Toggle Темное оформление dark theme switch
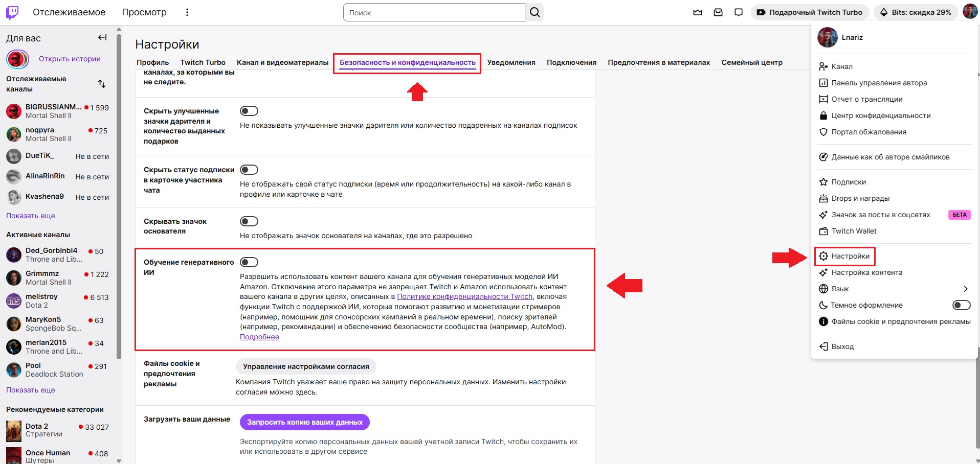The width and height of the screenshot is (980, 464). pos(961,305)
